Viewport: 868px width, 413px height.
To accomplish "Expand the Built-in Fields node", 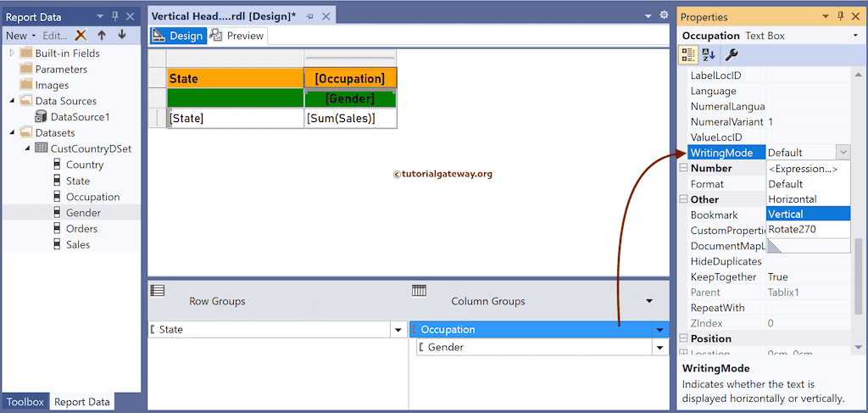I will [x=12, y=53].
